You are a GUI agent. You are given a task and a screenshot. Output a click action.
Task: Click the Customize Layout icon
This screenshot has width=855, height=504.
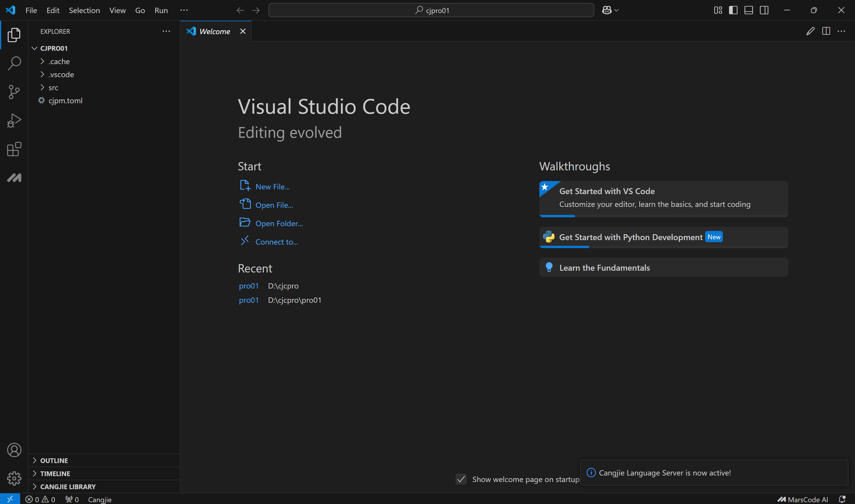pyautogui.click(x=718, y=10)
